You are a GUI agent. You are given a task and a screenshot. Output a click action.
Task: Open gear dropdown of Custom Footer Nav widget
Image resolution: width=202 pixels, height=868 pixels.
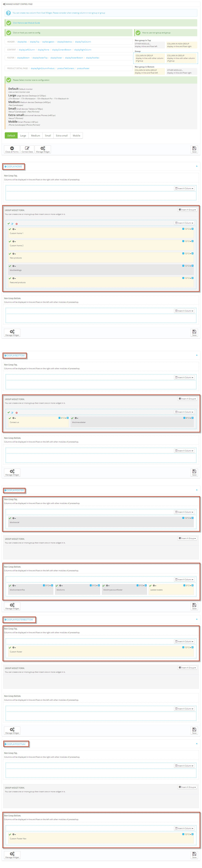(x=14, y=834)
